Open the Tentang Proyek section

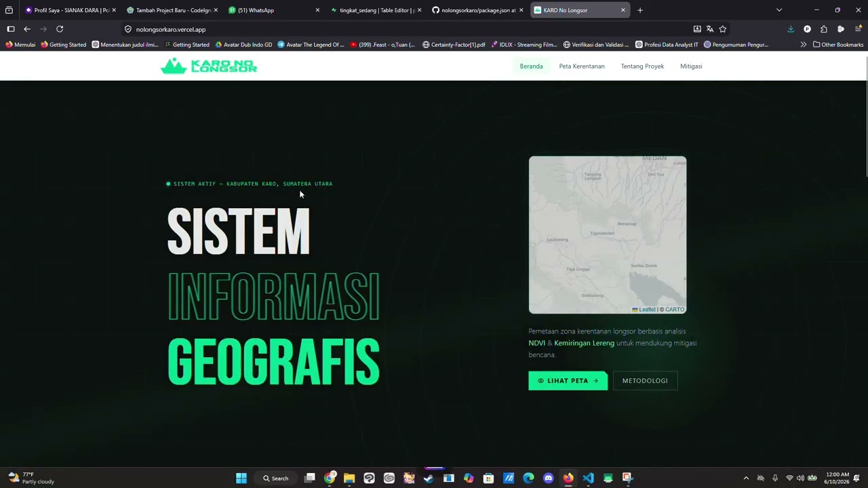642,66
